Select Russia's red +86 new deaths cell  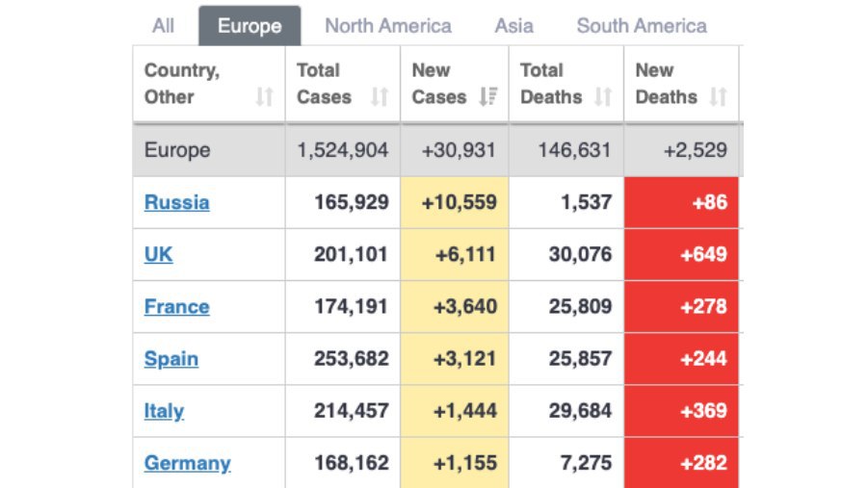click(x=681, y=202)
